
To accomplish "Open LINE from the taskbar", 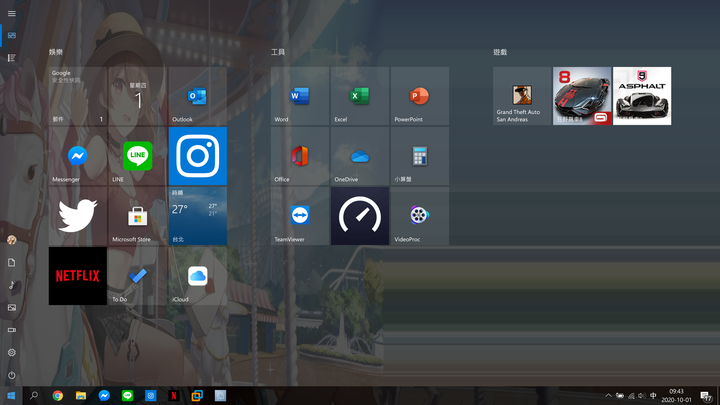I will [127, 395].
